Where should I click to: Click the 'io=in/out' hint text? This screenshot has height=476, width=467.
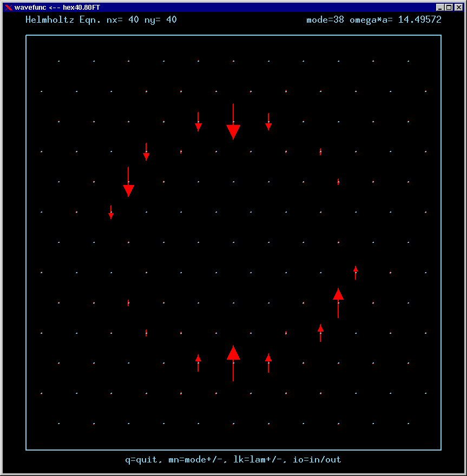(317, 460)
